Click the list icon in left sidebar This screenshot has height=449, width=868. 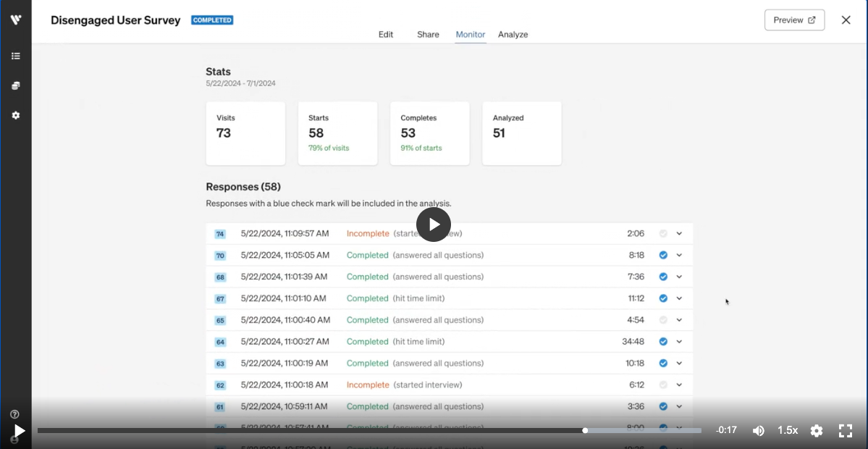pos(16,56)
